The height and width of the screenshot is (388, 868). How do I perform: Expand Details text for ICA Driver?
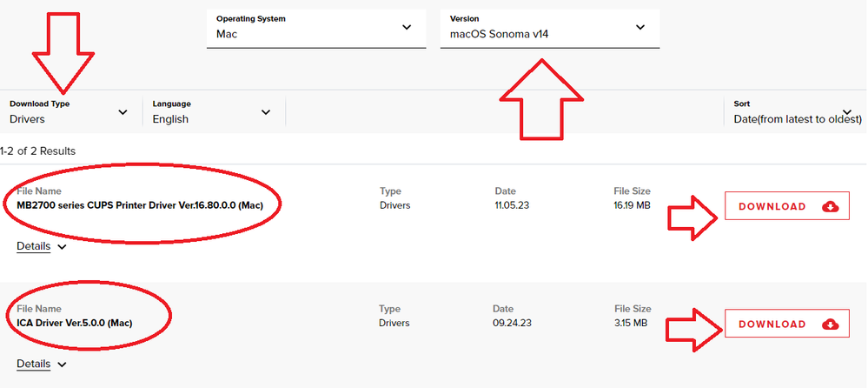(32, 364)
